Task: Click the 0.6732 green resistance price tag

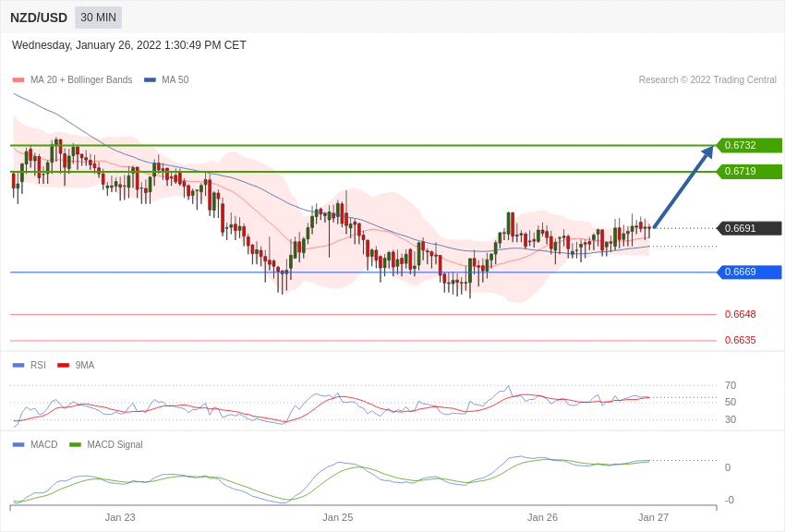Action: pos(750,145)
